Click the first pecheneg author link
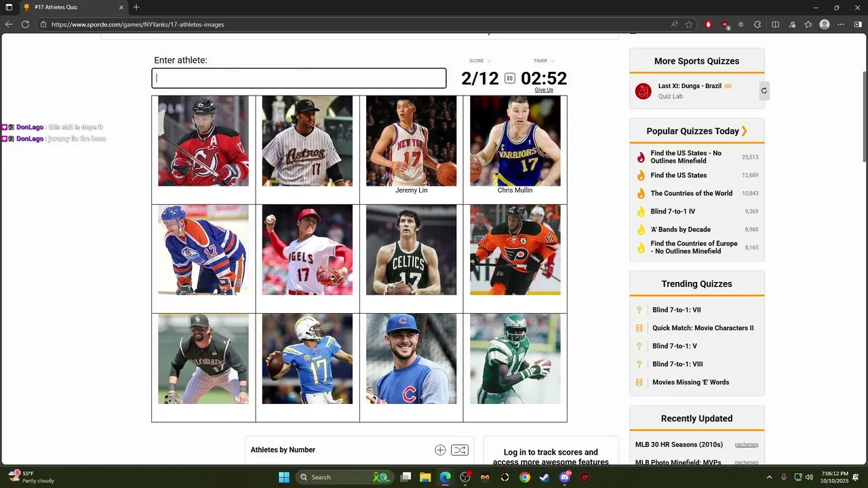This screenshot has width=868, height=488. 746,445
